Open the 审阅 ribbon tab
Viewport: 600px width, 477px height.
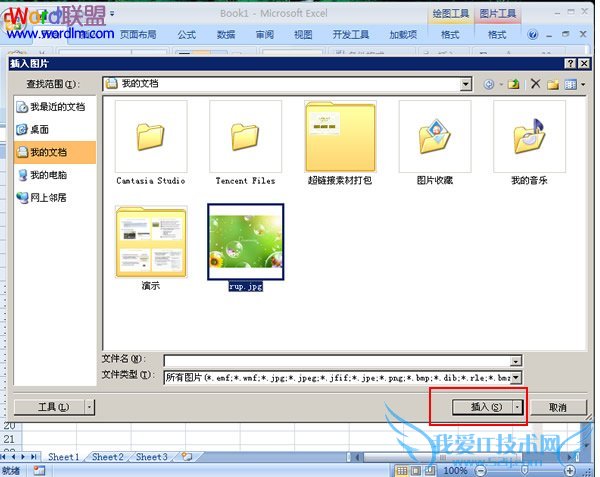pos(265,34)
